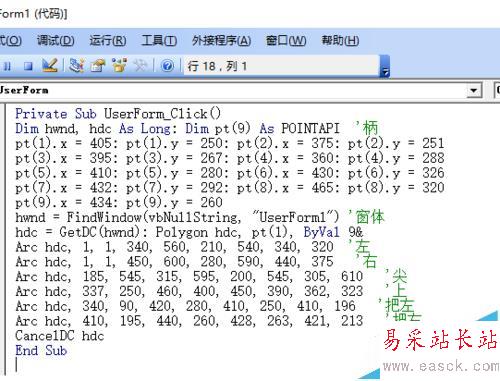Click the hdc = GetDC(hwnd) line
The height and width of the screenshot is (381, 500).
pyautogui.click(x=189, y=232)
